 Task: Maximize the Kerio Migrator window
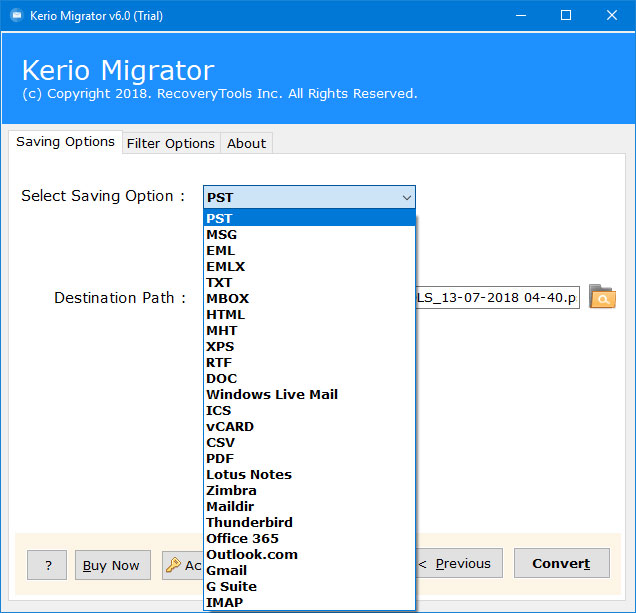click(x=566, y=15)
